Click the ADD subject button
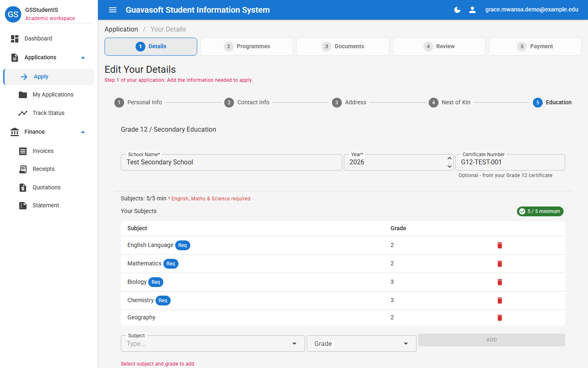Viewport: 588px width, 368px height. pos(492,340)
